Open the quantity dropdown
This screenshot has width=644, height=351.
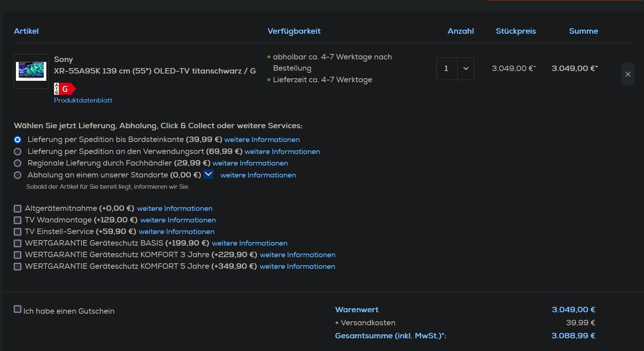click(466, 68)
